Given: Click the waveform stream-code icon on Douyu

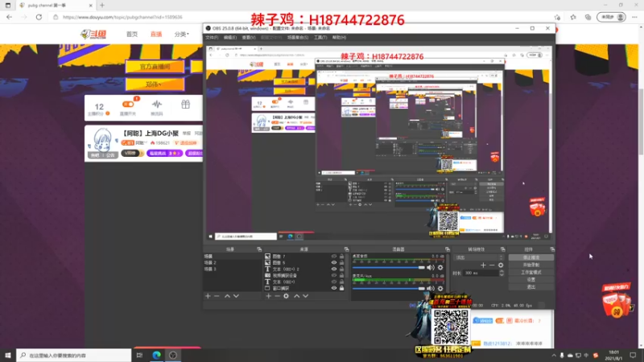Looking at the screenshot, I should tap(156, 105).
